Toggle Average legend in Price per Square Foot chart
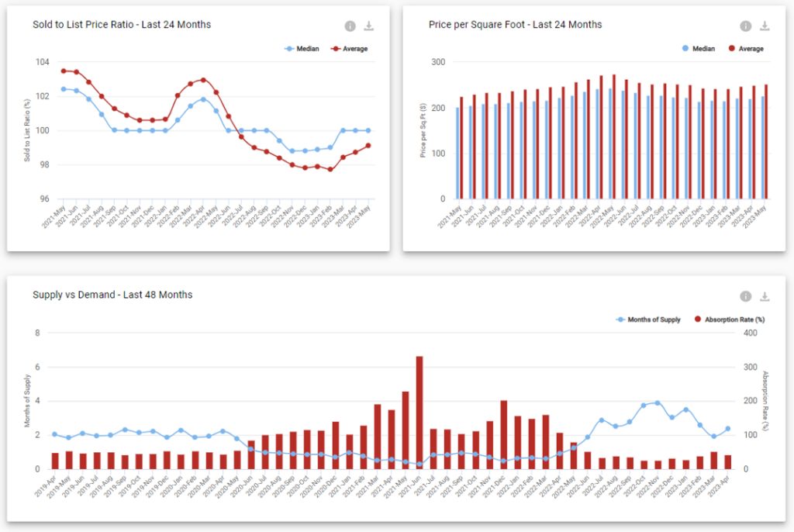The image size is (794, 532). pyautogui.click(x=745, y=49)
